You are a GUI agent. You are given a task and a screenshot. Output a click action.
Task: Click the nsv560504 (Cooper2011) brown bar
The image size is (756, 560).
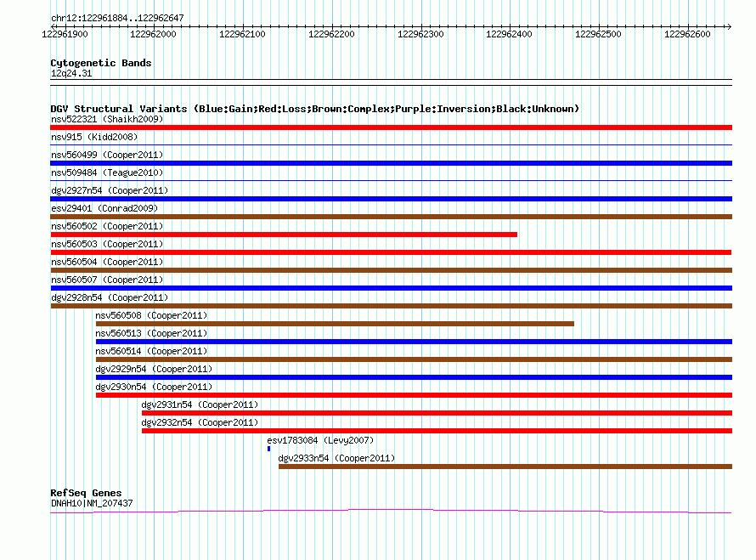(391, 270)
